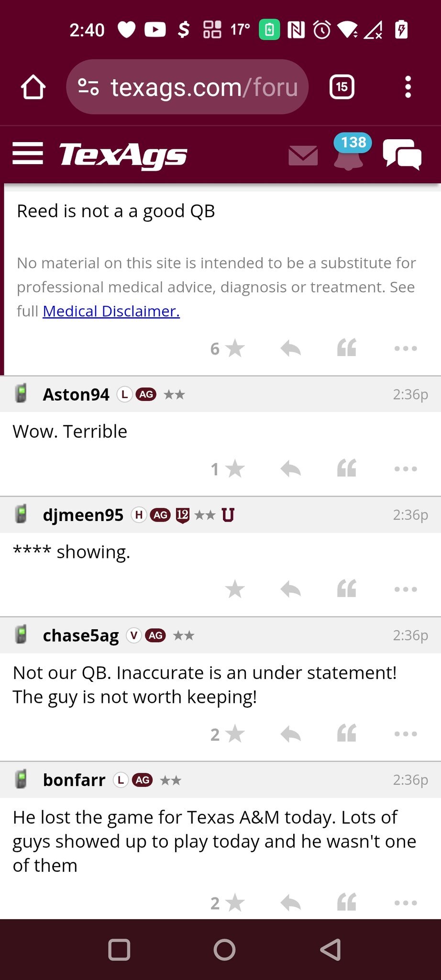The height and width of the screenshot is (980, 441).
Task: Quote the "Reed is not a good QB" post
Action: [346, 348]
